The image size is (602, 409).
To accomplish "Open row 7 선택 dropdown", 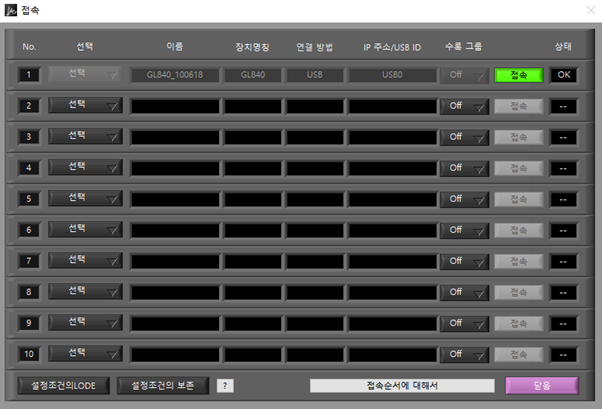I will [x=85, y=260].
